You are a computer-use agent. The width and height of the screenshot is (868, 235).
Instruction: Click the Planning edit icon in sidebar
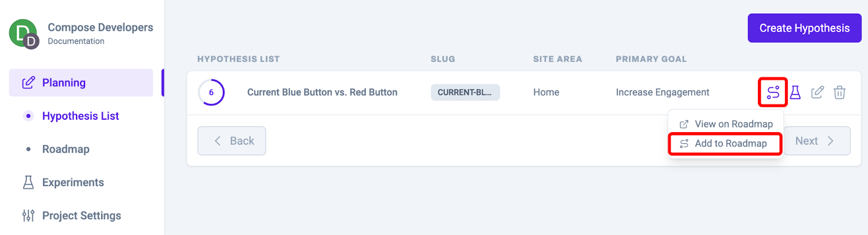click(x=28, y=83)
